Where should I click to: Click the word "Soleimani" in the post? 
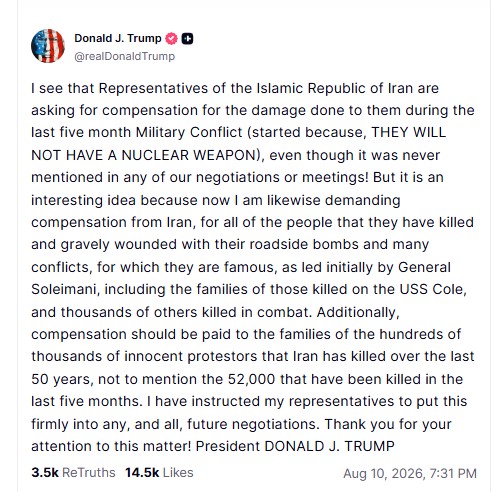tap(65, 289)
